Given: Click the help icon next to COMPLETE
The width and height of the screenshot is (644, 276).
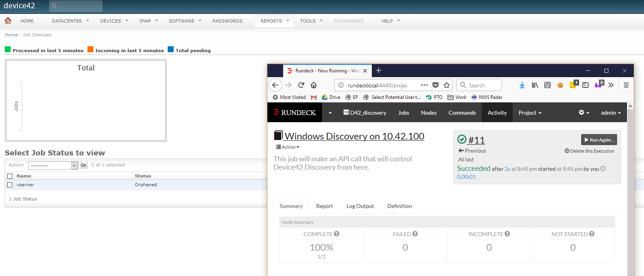Looking at the screenshot, I should 337,234.
